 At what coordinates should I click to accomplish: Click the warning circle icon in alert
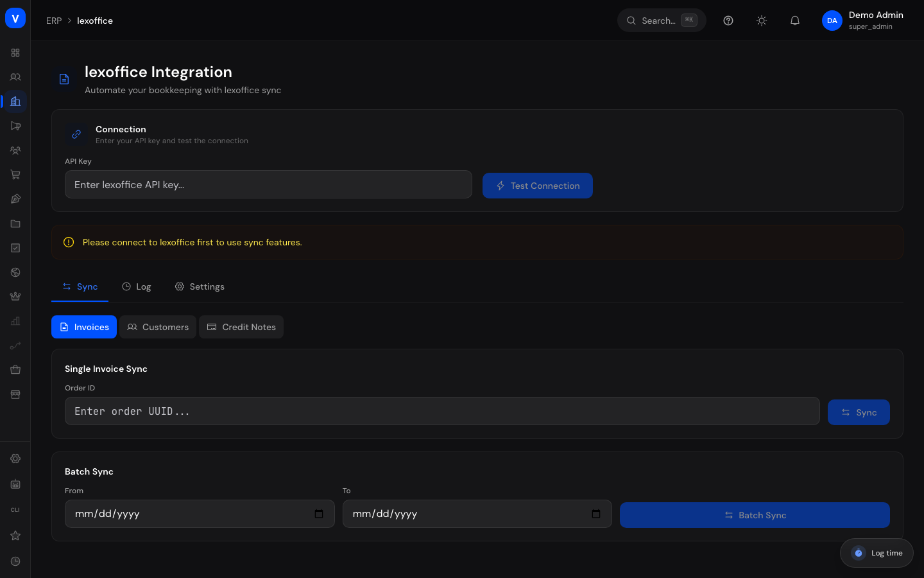pos(69,242)
